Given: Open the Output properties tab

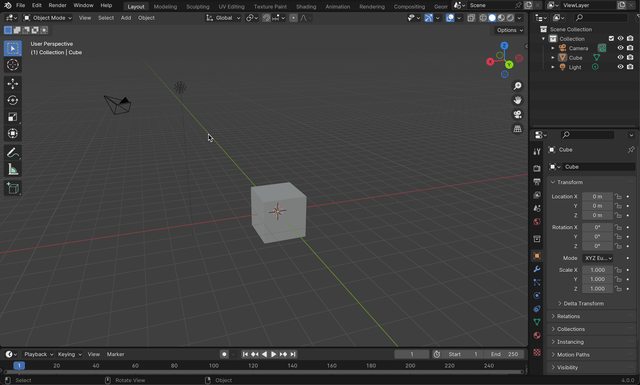Looking at the screenshot, I should click(537, 182).
